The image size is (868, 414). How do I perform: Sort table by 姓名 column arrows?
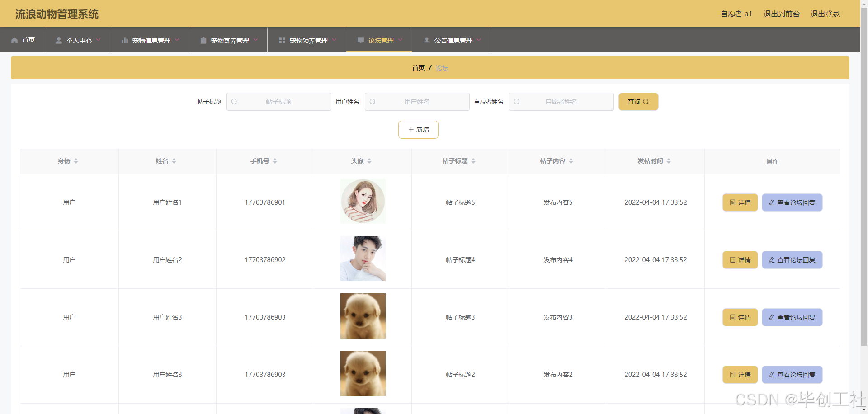tap(174, 161)
